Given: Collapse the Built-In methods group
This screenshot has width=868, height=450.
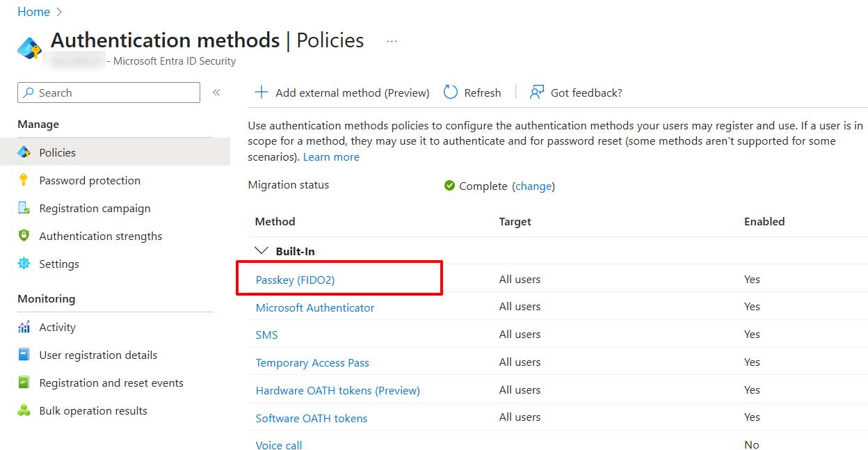Looking at the screenshot, I should [x=262, y=251].
